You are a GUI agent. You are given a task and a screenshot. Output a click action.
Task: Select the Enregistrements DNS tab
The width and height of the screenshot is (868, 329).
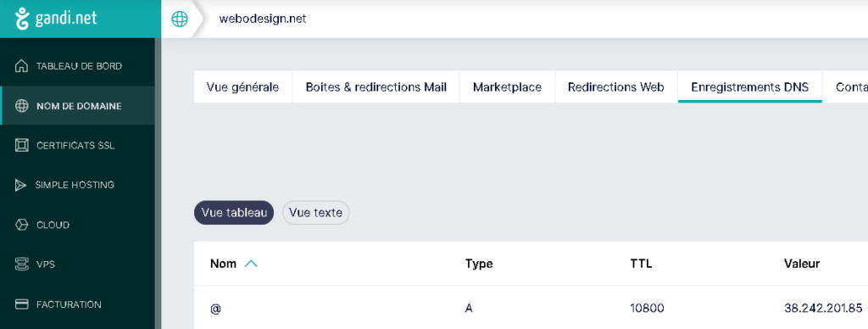[x=749, y=87]
